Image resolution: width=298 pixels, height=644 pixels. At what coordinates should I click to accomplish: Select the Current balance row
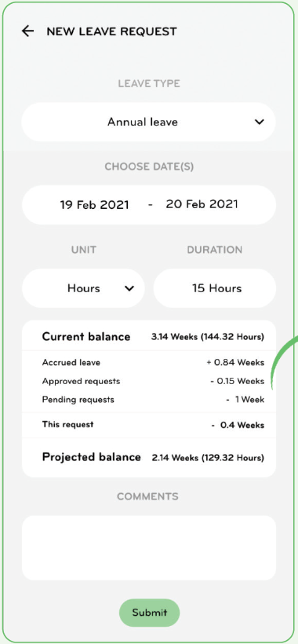point(149,336)
